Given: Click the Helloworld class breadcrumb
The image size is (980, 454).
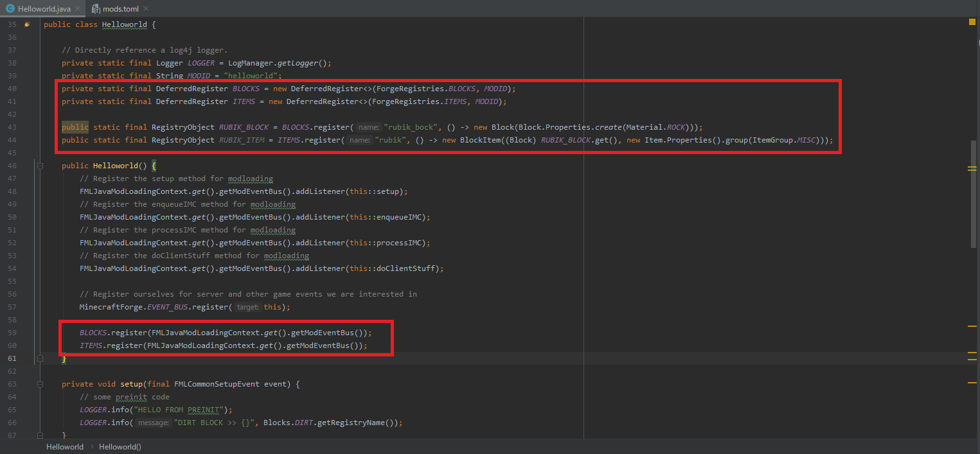Looking at the screenshot, I should [64, 447].
